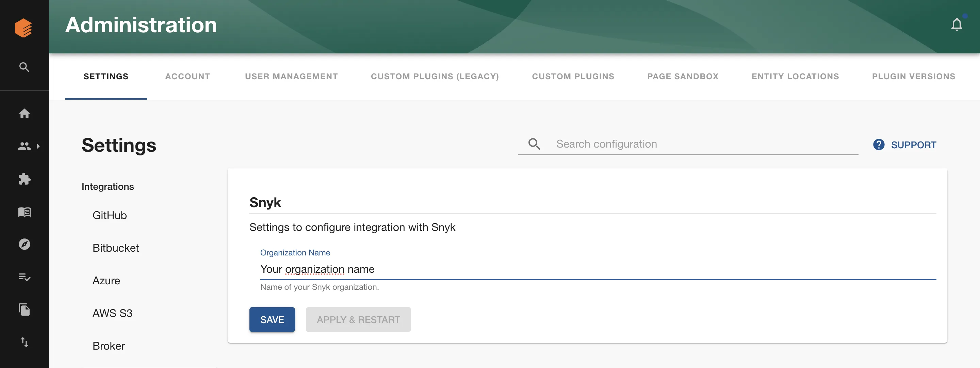Open GitHub integration settings
This screenshot has width=980, height=368.
[x=110, y=215]
